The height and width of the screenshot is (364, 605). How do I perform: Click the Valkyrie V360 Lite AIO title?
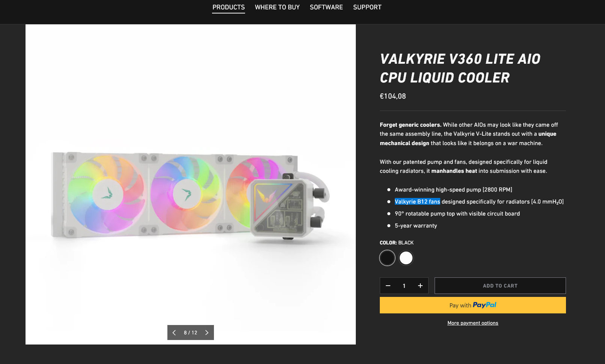pyautogui.click(x=460, y=68)
